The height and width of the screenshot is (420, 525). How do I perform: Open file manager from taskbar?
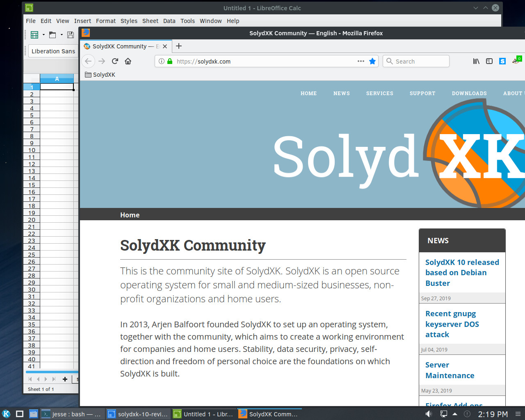click(34, 414)
